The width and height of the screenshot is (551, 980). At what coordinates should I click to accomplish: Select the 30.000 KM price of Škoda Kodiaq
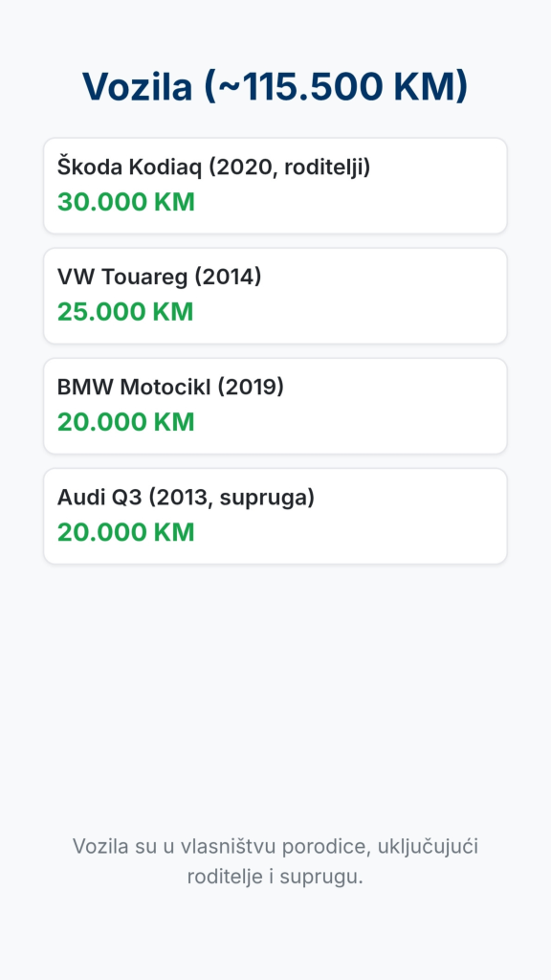click(x=126, y=202)
